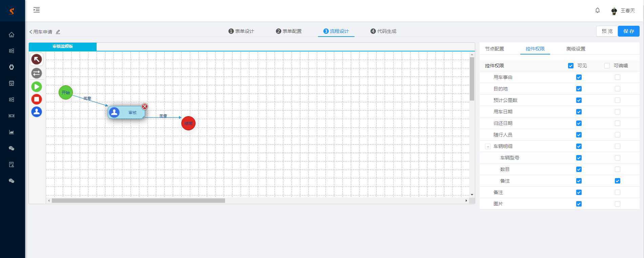Viewport: 644px width, 258px height.
Task: Enable 可编辑 for 用车事由
Action: pyautogui.click(x=618, y=77)
